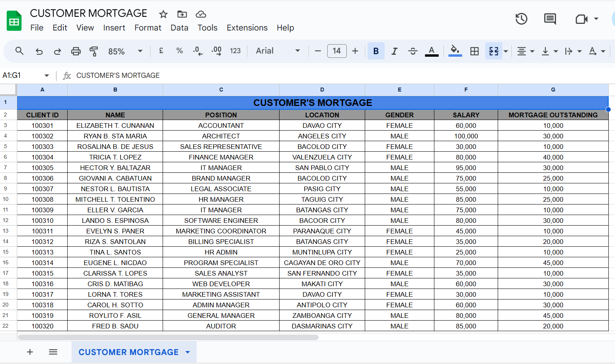Open the all sheets list
615x364 pixels.
pyautogui.click(x=53, y=352)
